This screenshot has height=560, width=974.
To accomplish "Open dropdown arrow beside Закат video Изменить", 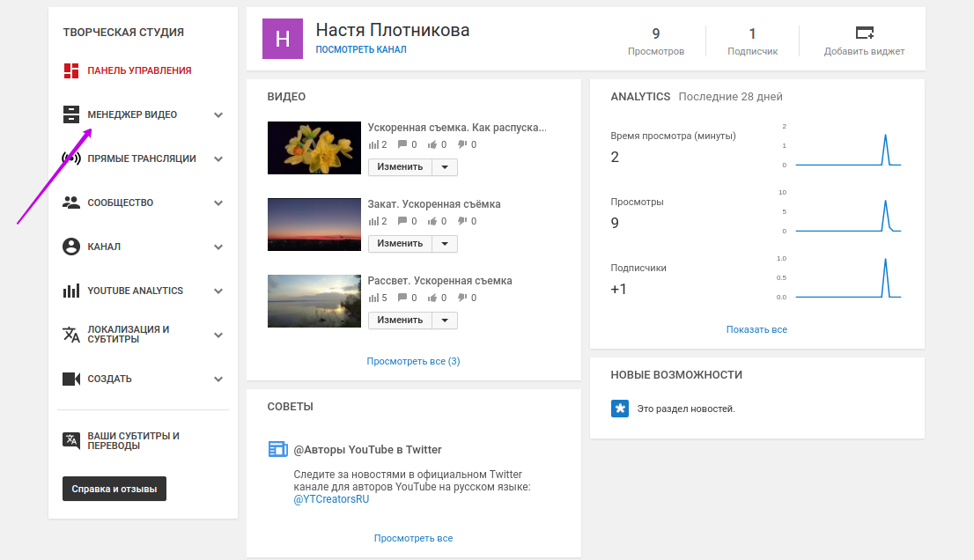I will (445, 244).
